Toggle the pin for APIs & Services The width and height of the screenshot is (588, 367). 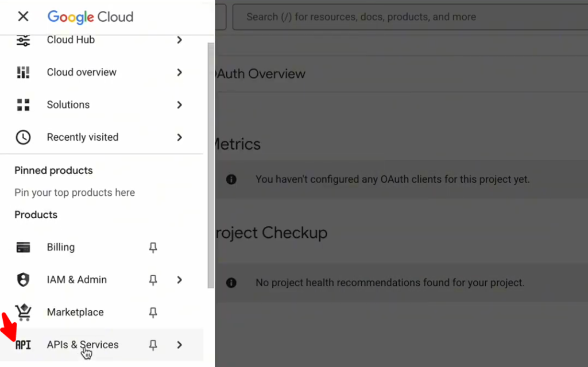pos(153,345)
